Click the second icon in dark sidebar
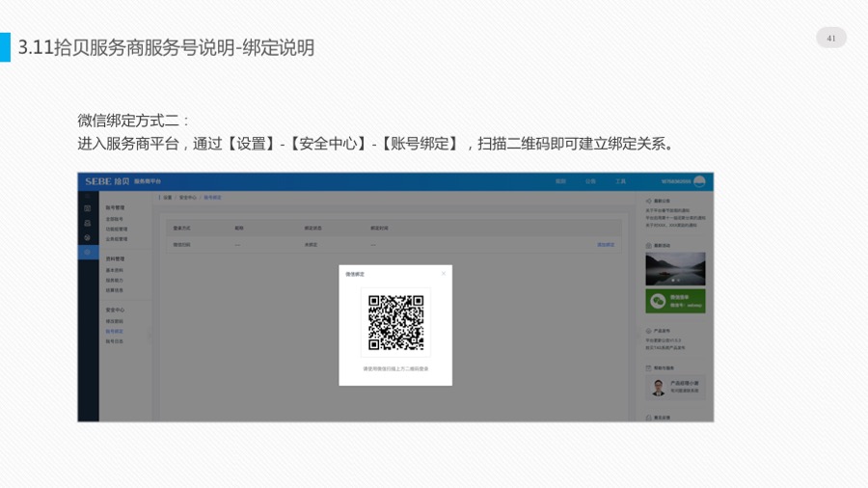 [x=88, y=224]
